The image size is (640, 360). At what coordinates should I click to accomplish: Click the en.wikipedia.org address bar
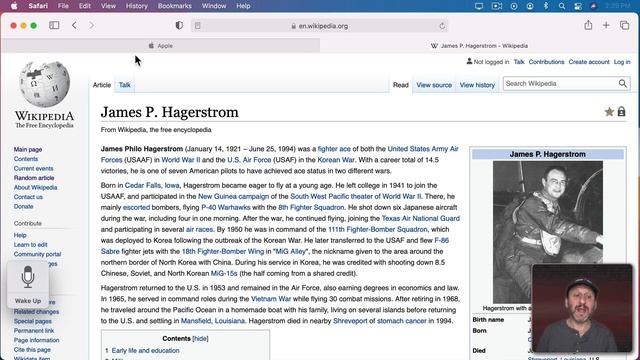click(x=319, y=26)
